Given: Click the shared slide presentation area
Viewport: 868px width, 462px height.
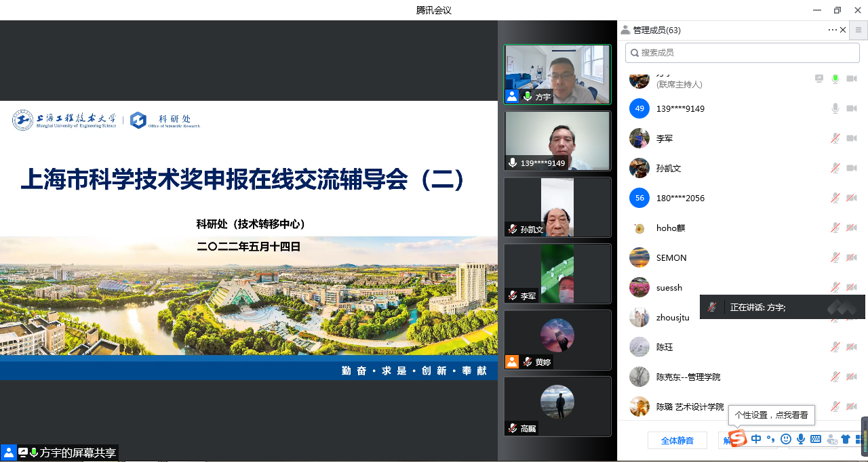Looking at the screenshot, I should pyautogui.click(x=249, y=240).
